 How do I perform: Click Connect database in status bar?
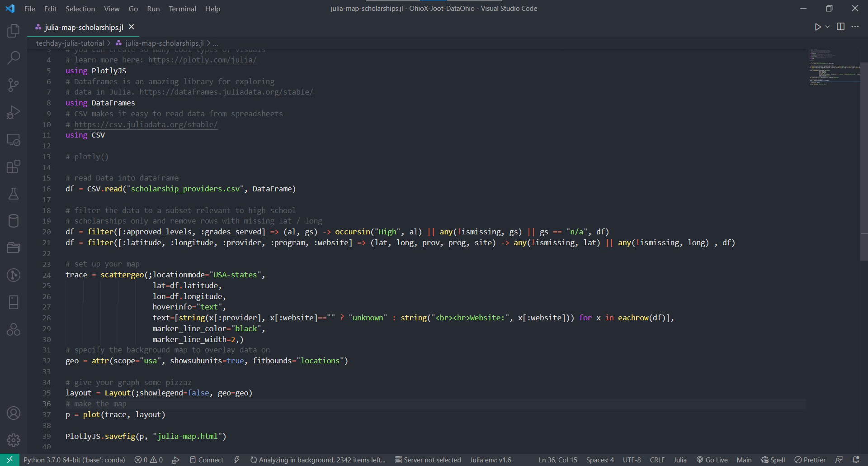pyautogui.click(x=206, y=460)
